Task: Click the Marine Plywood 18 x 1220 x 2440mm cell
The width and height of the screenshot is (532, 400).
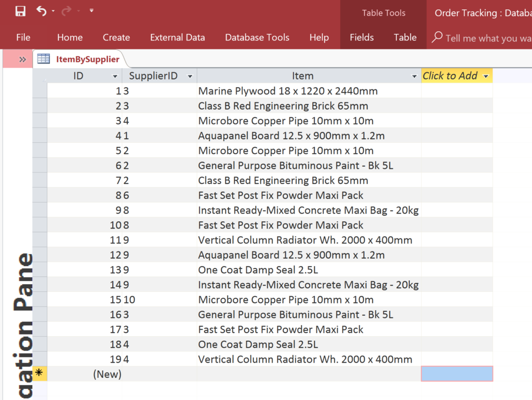Action: 309,91
